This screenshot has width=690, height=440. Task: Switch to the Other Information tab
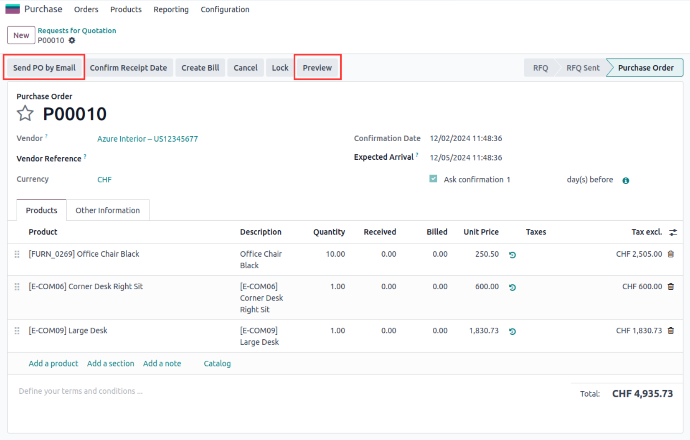click(x=107, y=210)
